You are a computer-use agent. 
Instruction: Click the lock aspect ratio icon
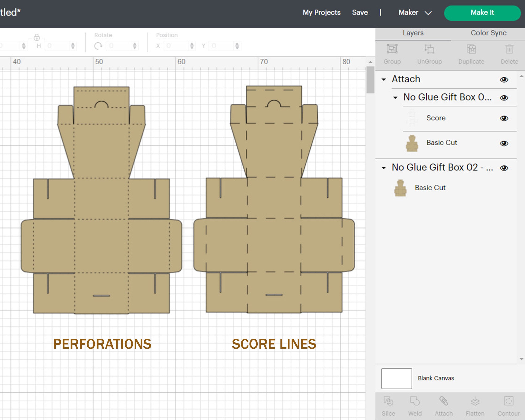click(37, 37)
